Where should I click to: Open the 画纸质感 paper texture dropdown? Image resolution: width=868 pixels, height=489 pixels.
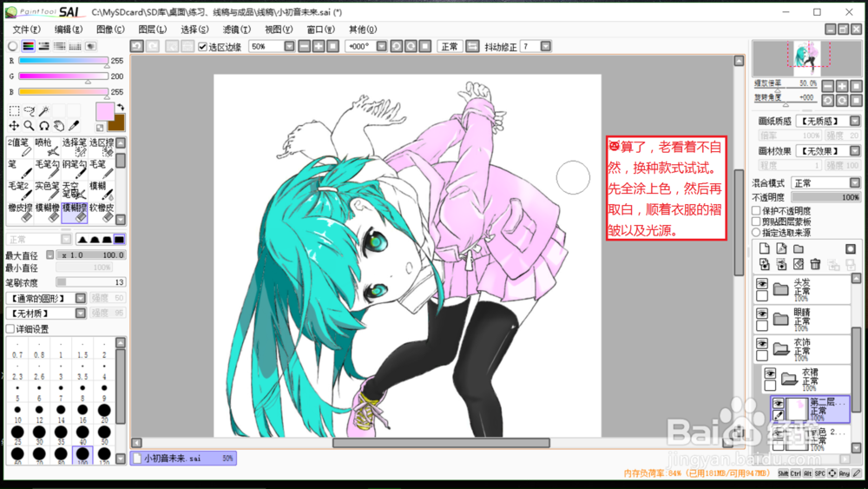pos(855,121)
